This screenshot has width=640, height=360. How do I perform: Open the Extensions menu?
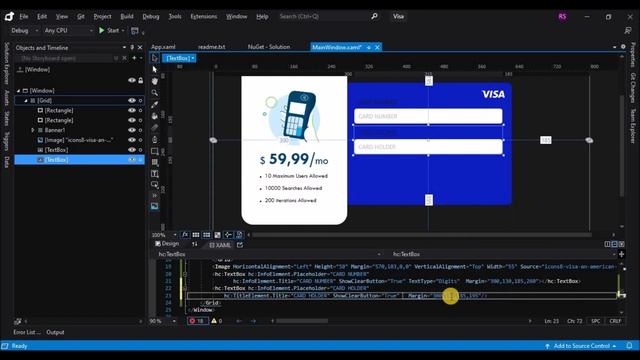click(204, 16)
